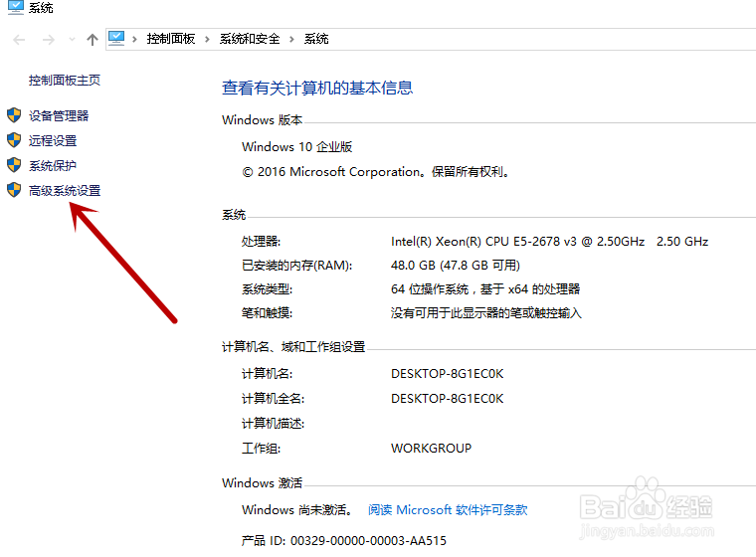
Task: Open the 控制面板 breadcrumb
Action: point(171,39)
